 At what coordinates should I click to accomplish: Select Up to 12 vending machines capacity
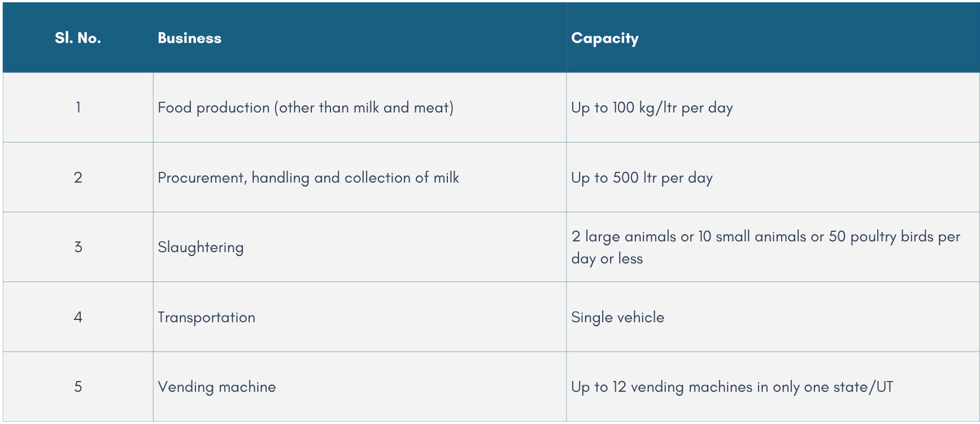731,387
